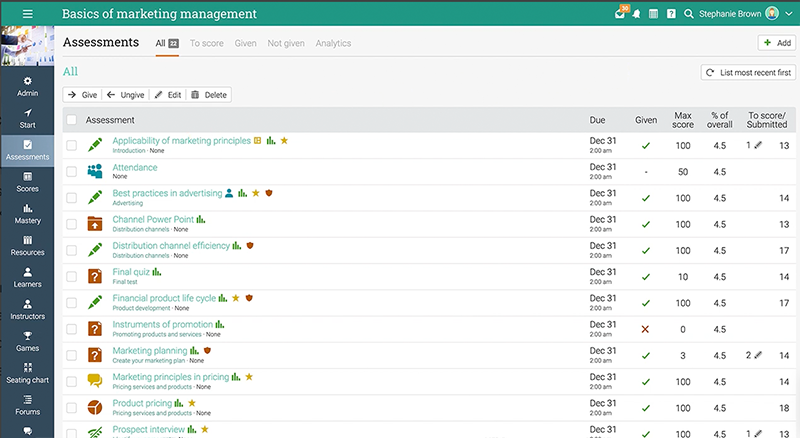Open the notifications bell
800x438 pixels.
(637, 15)
